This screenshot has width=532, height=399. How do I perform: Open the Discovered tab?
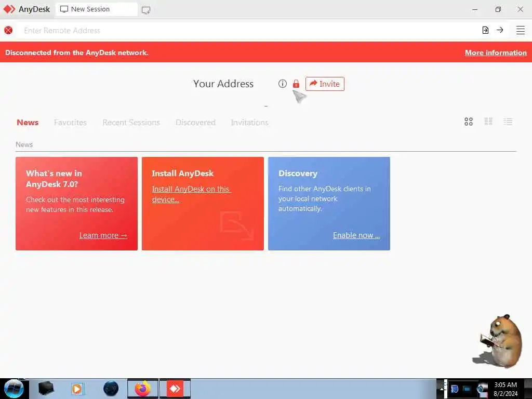[195, 123]
